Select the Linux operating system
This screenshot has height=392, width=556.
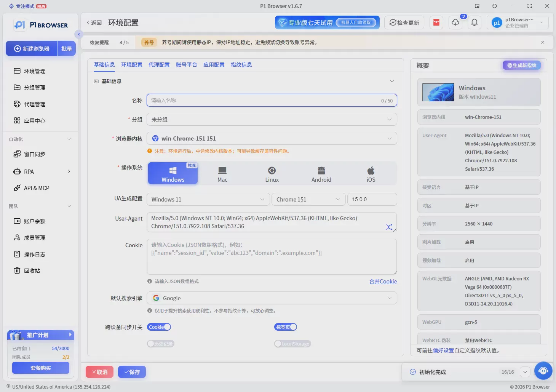coord(272,173)
